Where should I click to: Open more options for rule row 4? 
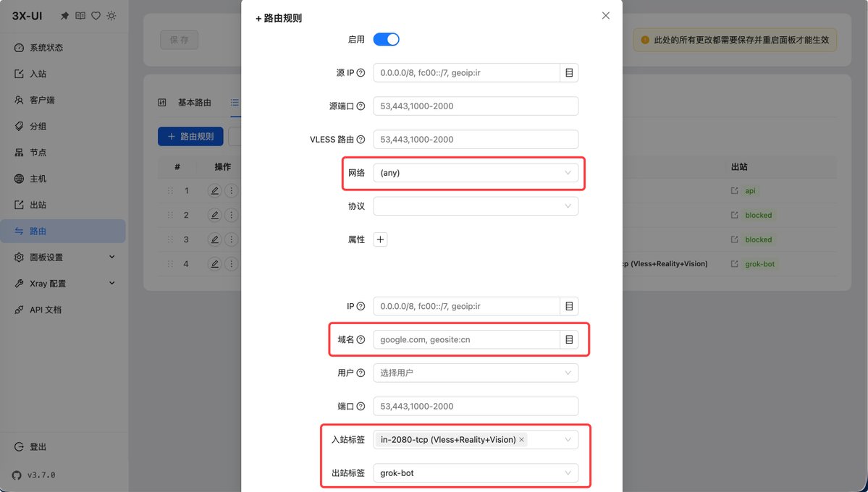(232, 264)
